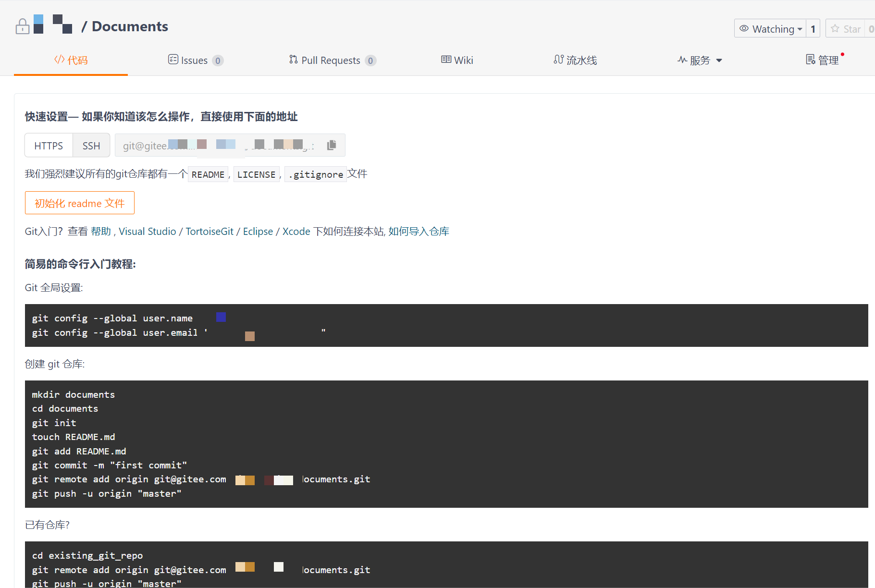Click the 管理 settings icon
875x588 pixels.
coord(811,60)
